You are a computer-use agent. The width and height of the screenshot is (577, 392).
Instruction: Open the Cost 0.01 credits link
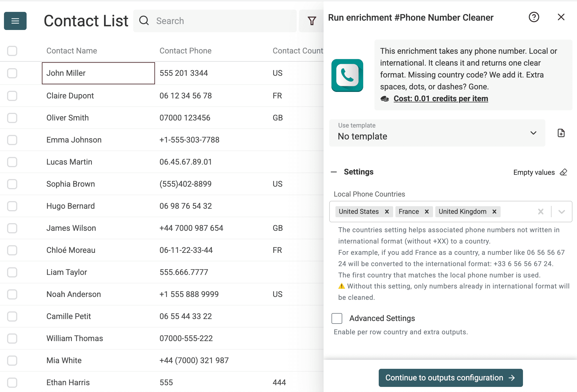(x=440, y=99)
